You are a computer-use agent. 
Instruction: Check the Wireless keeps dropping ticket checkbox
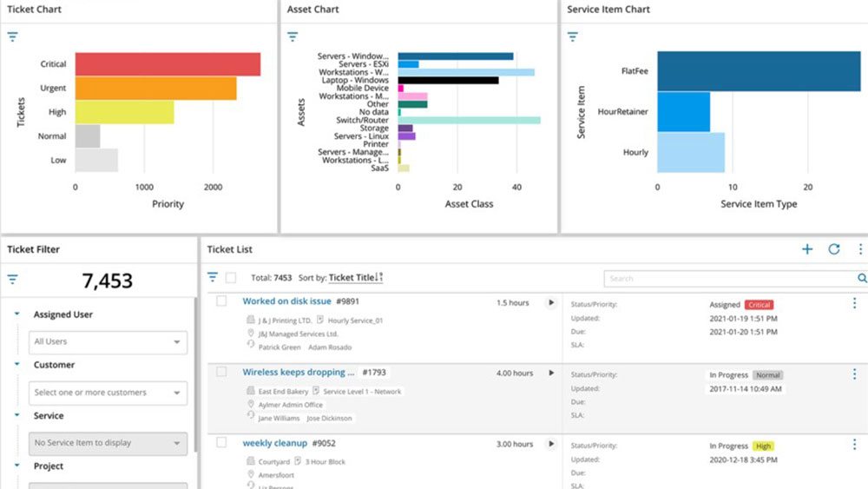[x=221, y=372]
